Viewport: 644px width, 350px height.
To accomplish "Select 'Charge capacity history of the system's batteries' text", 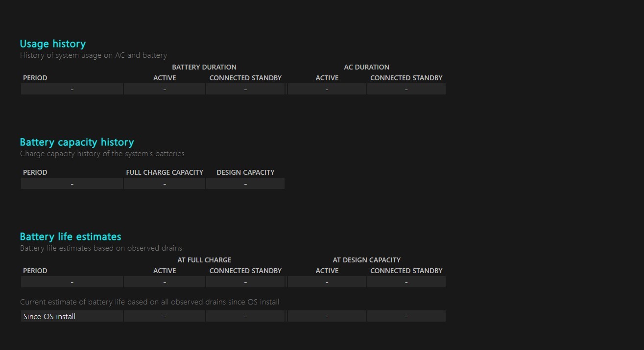I will pos(102,154).
